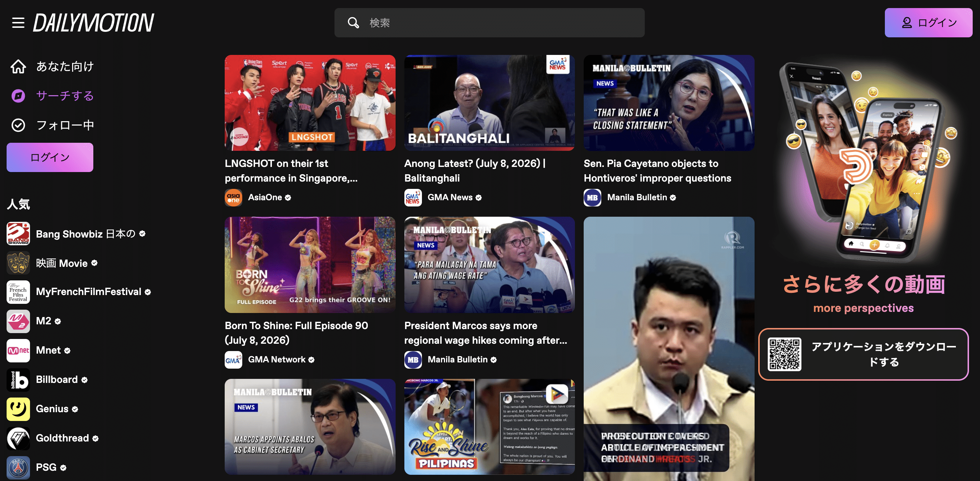This screenshot has height=481, width=980.
Task: Open Pia Cayetano closing statement thumbnail
Action: (669, 103)
